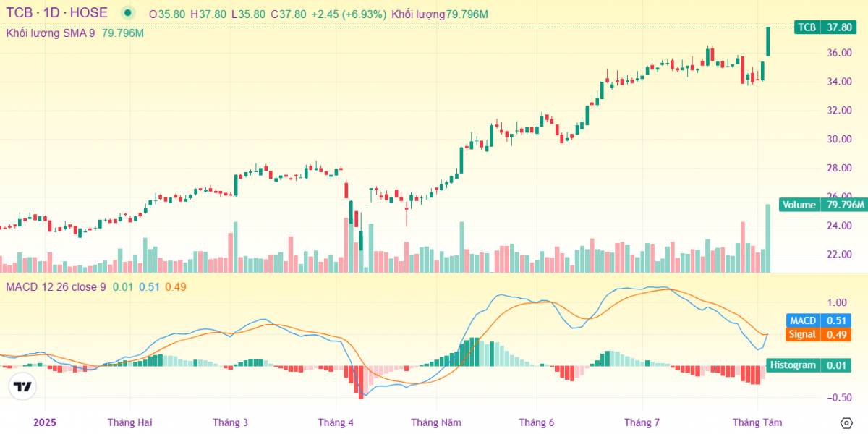
Task: Click the SMA 9 value 79.796M
Action: (123, 33)
